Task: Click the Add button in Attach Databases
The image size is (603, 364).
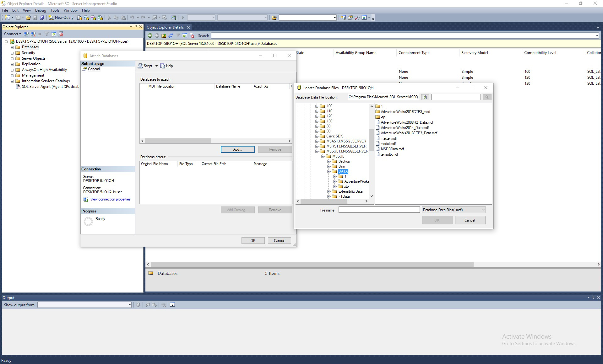Action: pos(237,149)
